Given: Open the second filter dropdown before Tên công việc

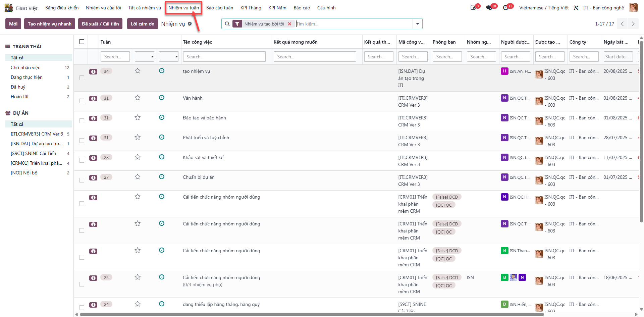Looking at the screenshot, I should coord(169,57).
